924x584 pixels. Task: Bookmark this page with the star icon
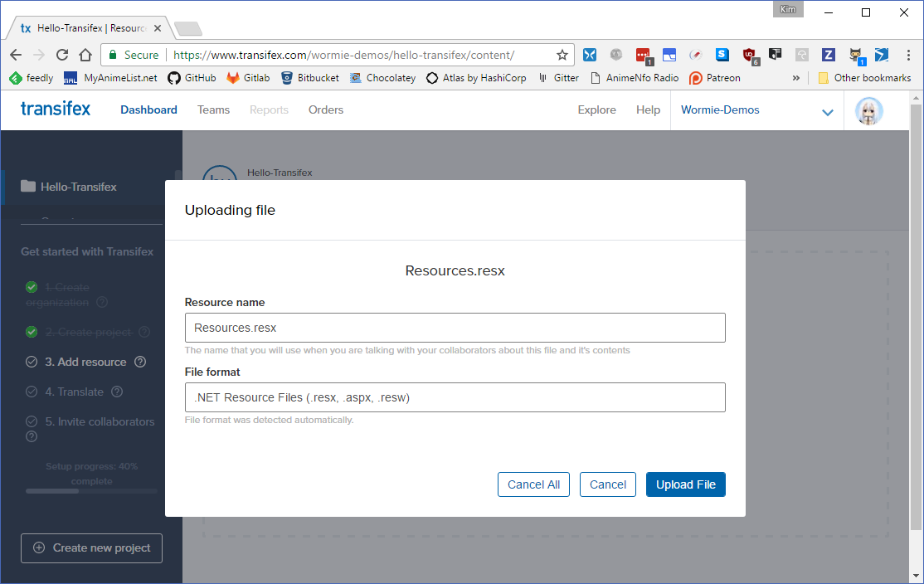point(562,55)
